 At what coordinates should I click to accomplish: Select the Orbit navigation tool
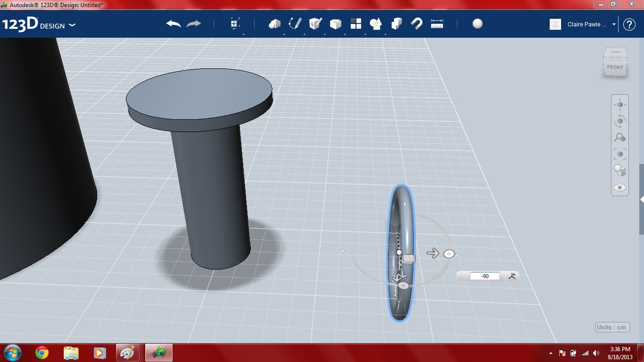tap(620, 121)
